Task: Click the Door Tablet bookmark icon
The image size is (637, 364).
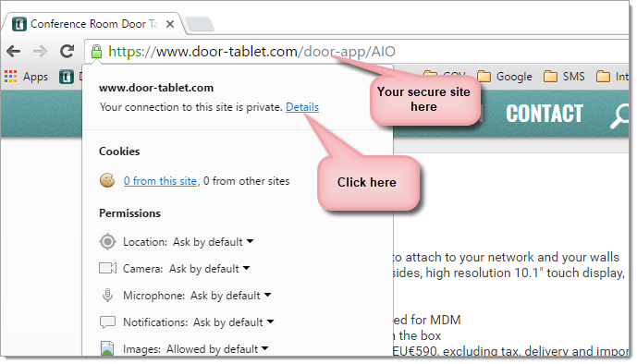Action: pos(67,77)
